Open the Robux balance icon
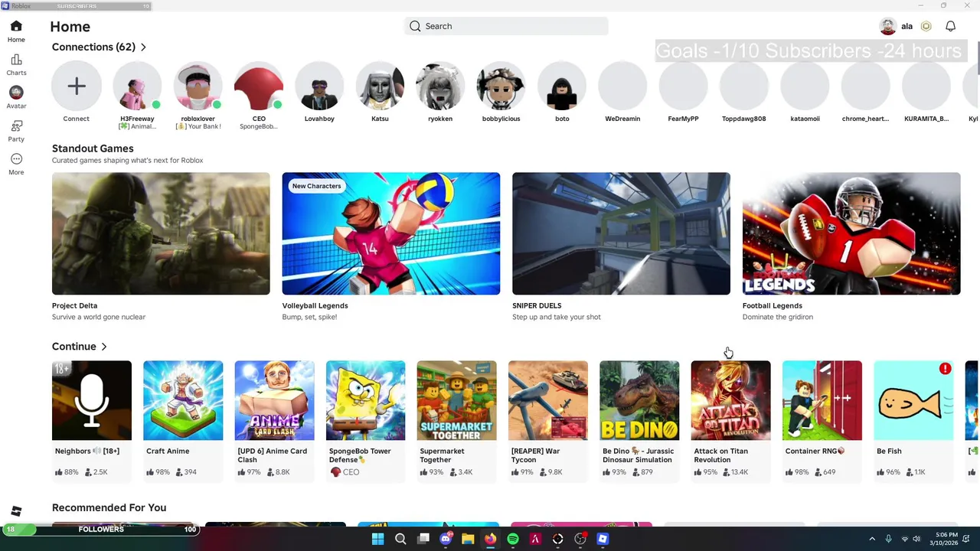 (926, 26)
